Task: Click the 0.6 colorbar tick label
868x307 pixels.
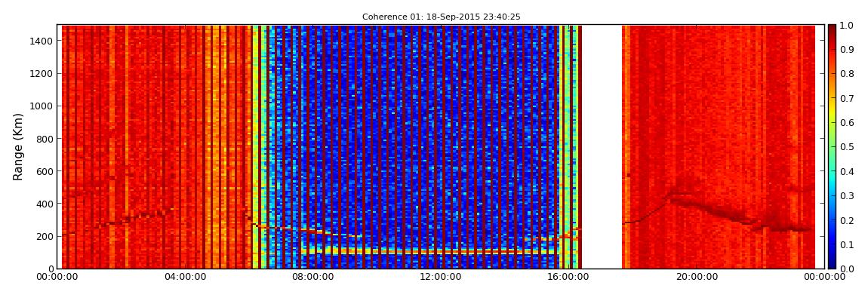Action: [846, 123]
